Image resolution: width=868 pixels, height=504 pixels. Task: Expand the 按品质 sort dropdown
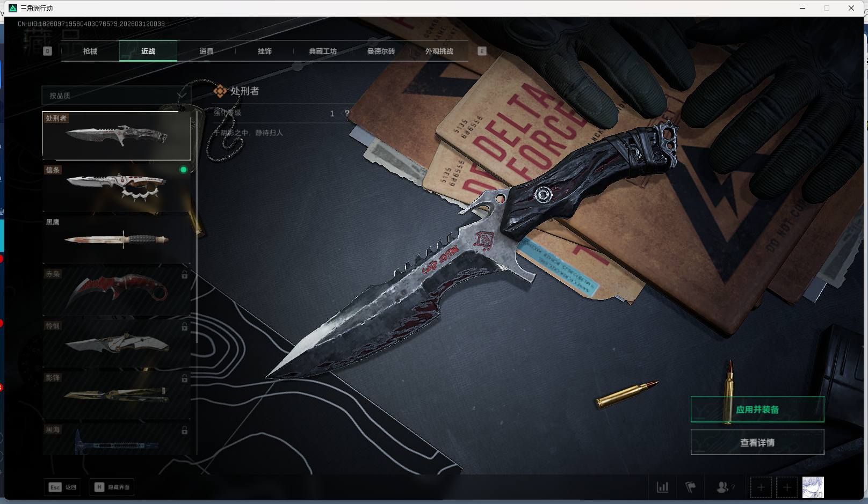click(117, 96)
